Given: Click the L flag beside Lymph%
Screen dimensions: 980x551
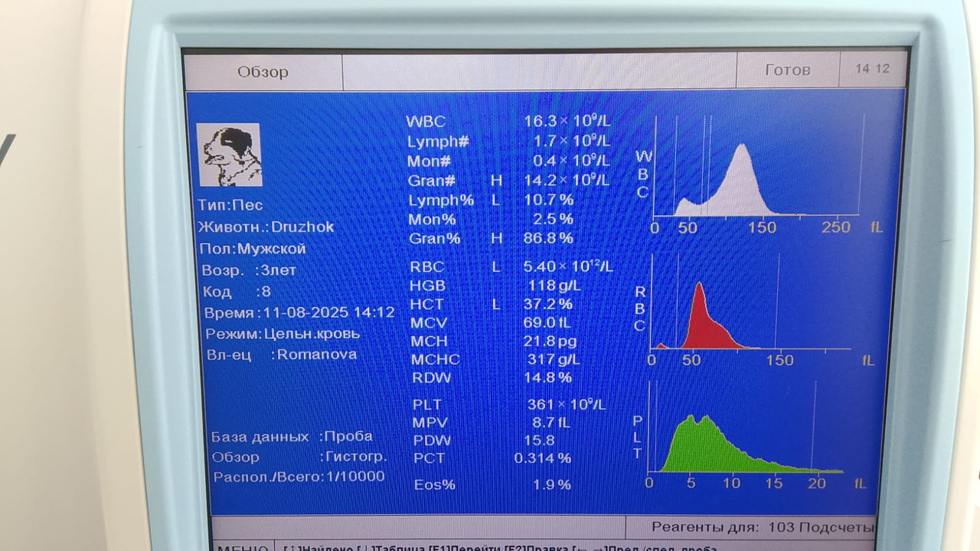Looking at the screenshot, I should click(x=495, y=201).
